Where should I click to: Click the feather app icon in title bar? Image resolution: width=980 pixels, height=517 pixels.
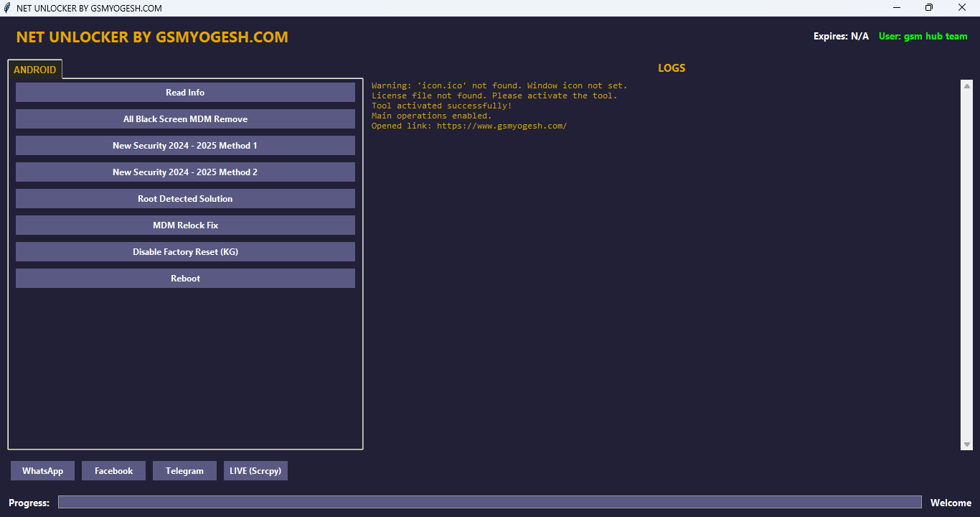tap(7, 8)
